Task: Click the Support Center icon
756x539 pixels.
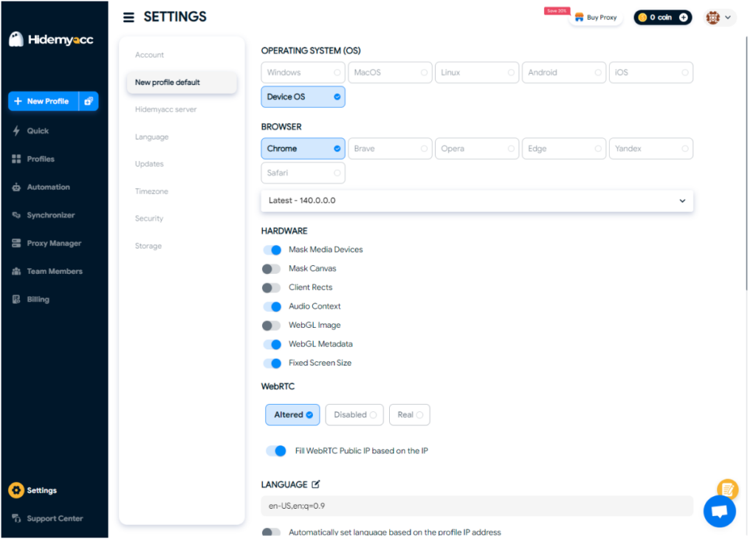Action: tap(16, 518)
